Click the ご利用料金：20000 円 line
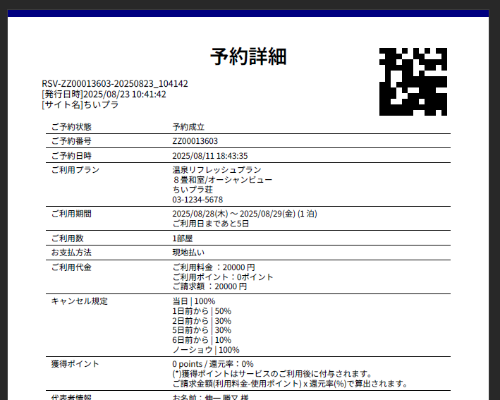The image size is (500, 400). coord(214,267)
